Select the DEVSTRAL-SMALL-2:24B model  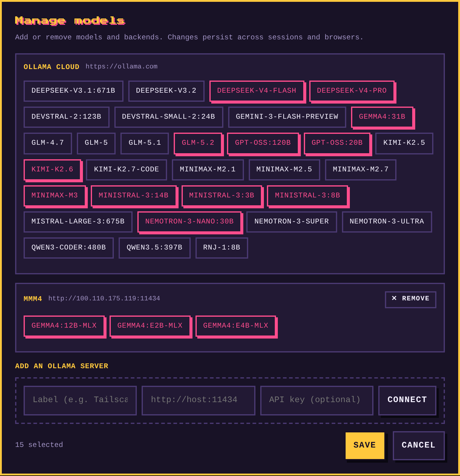click(x=169, y=117)
